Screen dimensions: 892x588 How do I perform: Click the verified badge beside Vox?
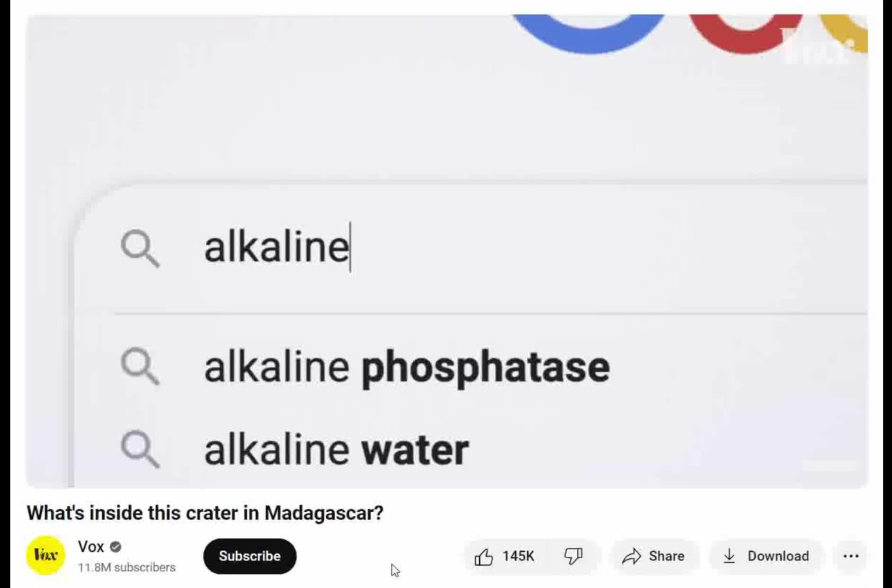coord(116,547)
